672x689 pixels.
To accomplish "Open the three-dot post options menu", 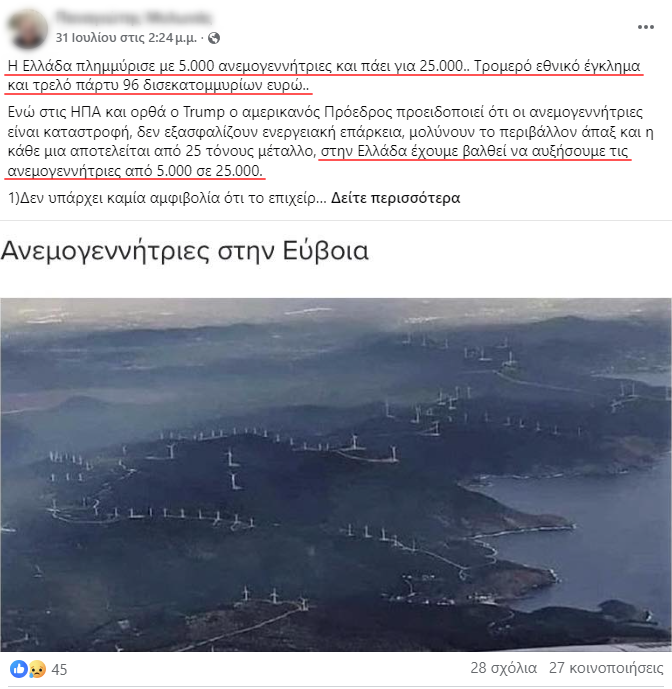I will [x=646, y=27].
